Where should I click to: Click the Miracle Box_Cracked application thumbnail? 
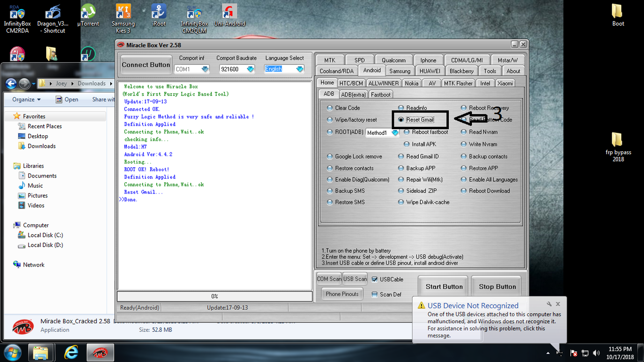23,326
